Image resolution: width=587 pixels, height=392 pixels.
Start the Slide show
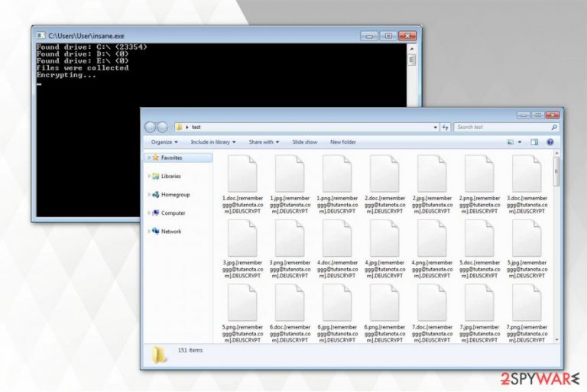point(304,142)
